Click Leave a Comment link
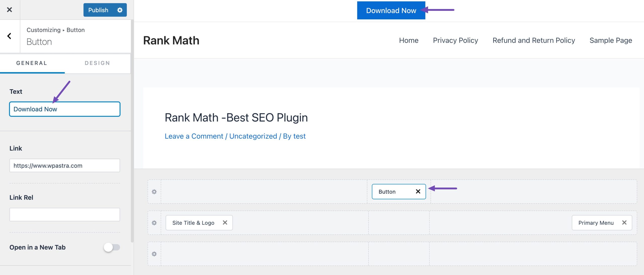Image resolution: width=644 pixels, height=275 pixels. (194, 136)
